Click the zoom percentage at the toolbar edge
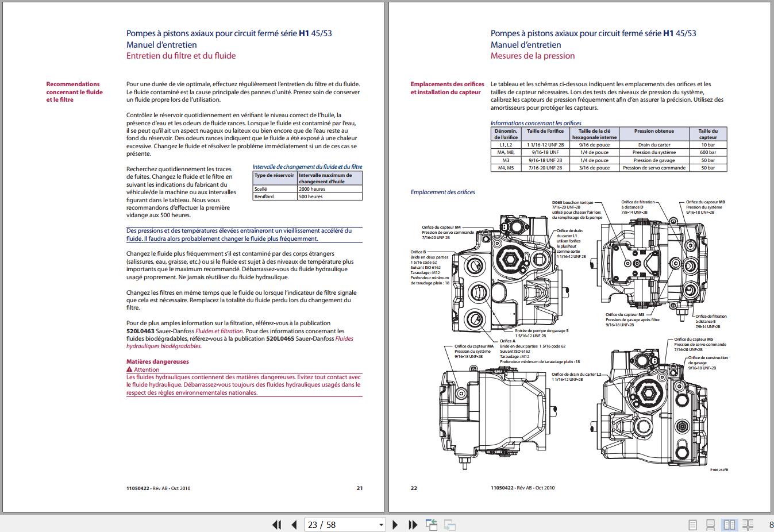Viewport: 774px width, 532px height. click(771, 525)
